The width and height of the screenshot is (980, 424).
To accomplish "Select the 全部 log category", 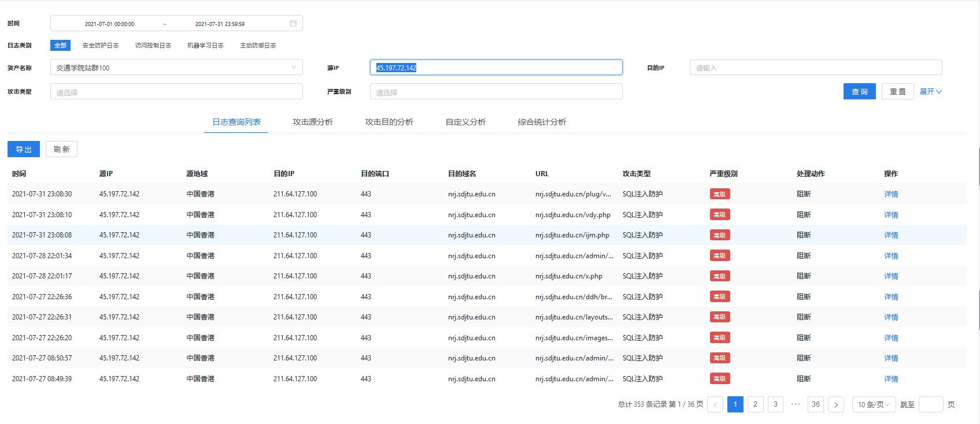I will (x=60, y=45).
